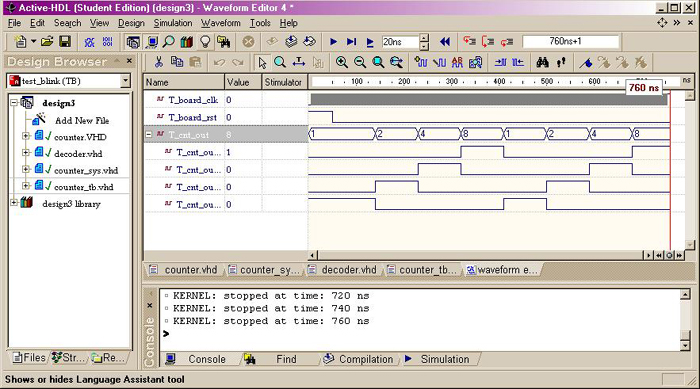
Task: Click the Restart simulation rewind icon
Action: 445,42
